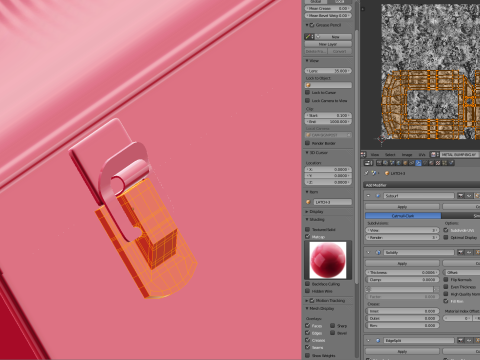Toggle Subsurf modifier viewport visibility icon
This screenshot has width=480, height=360.
click(469, 196)
